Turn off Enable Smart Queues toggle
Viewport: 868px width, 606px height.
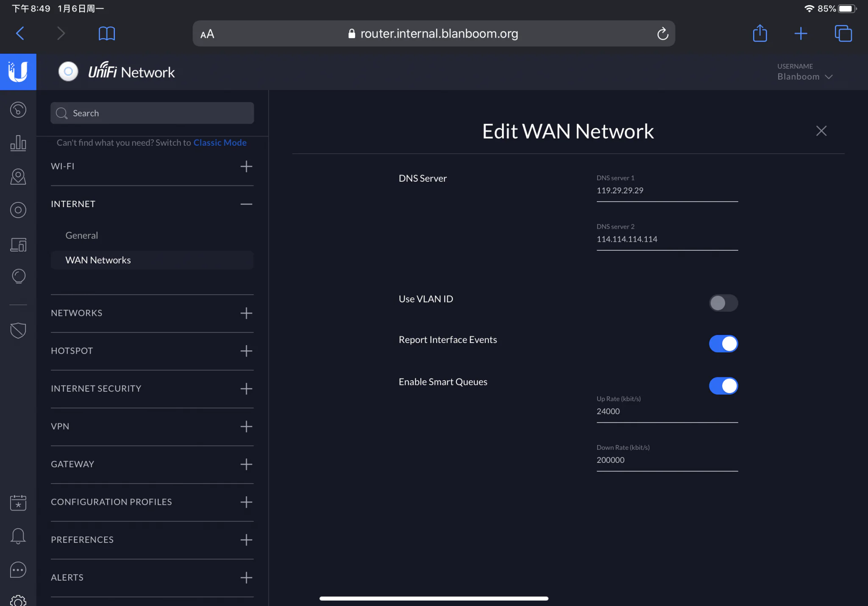pyautogui.click(x=723, y=385)
